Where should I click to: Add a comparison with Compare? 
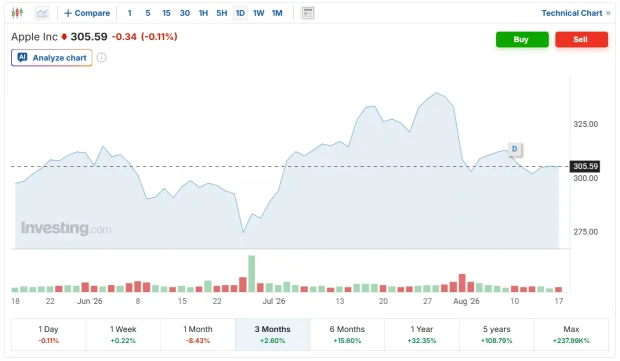click(87, 13)
